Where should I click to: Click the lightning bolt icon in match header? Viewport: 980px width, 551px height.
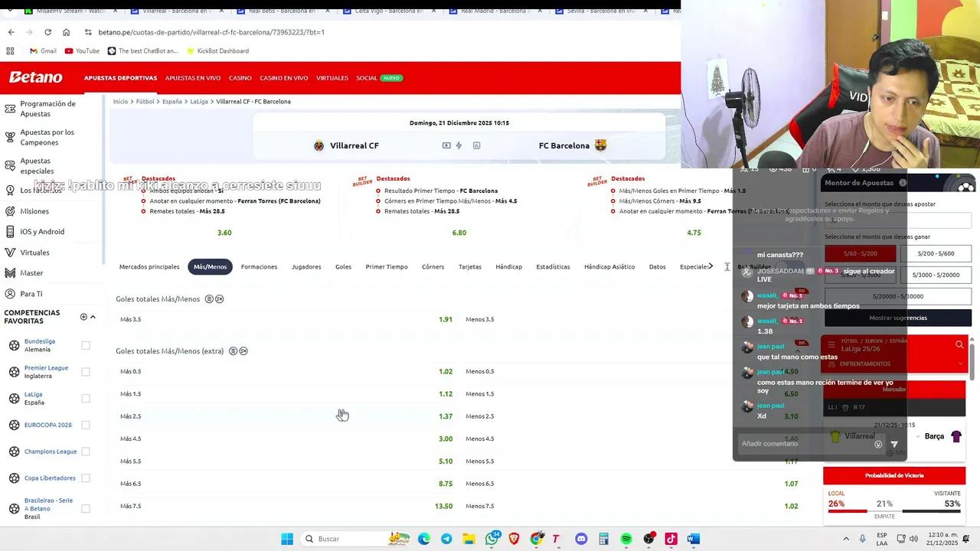[x=459, y=145]
